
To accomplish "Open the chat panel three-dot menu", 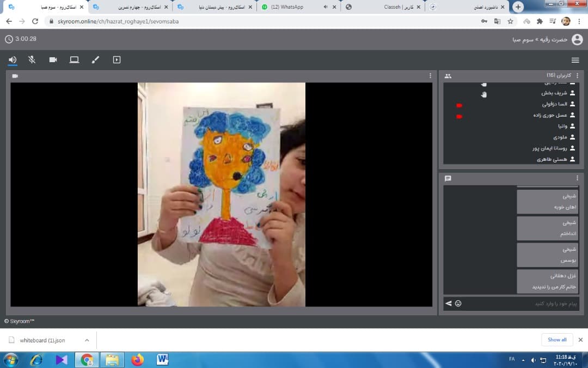I will click(x=577, y=178).
